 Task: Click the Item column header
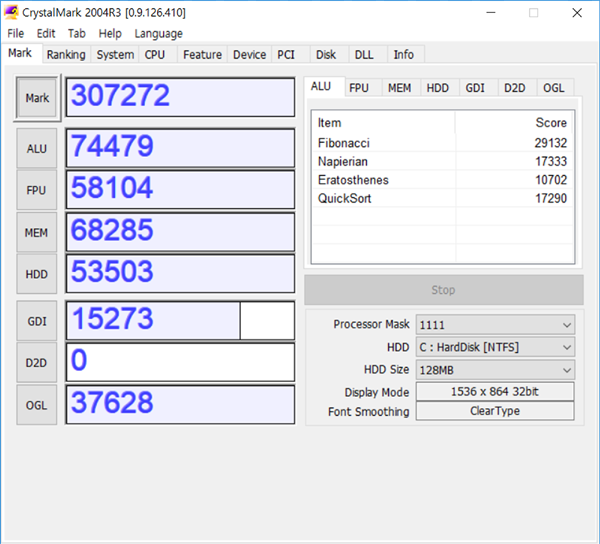pyautogui.click(x=384, y=123)
